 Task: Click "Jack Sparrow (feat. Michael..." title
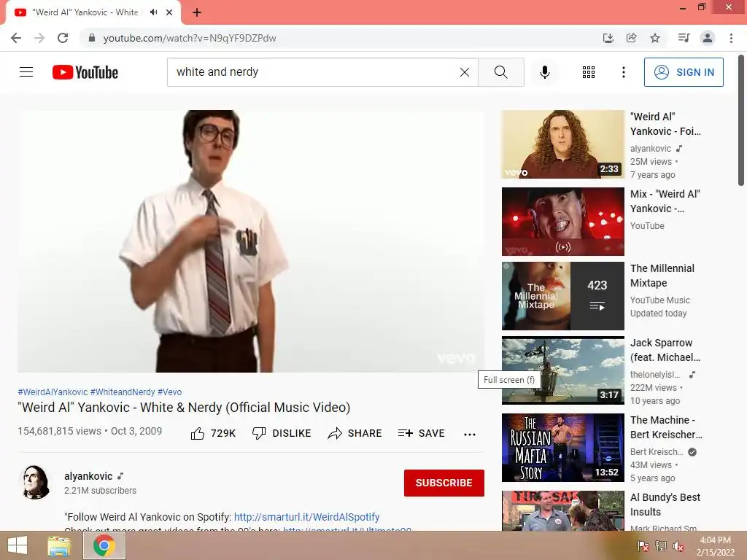tap(665, 350)
